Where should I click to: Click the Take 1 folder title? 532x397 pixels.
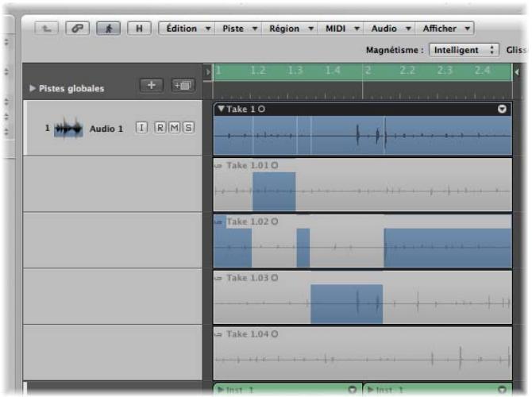[241, 109]
